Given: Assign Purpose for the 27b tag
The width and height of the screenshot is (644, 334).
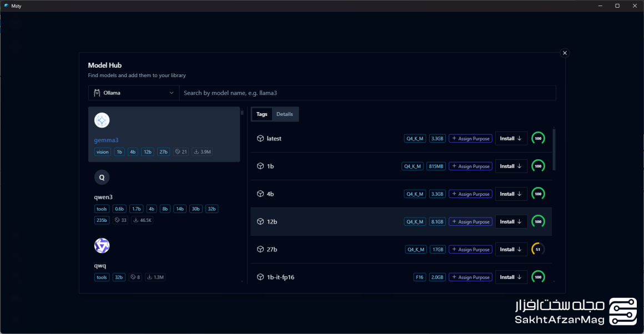Looking at the screenshot, I should tap(470, 250).
